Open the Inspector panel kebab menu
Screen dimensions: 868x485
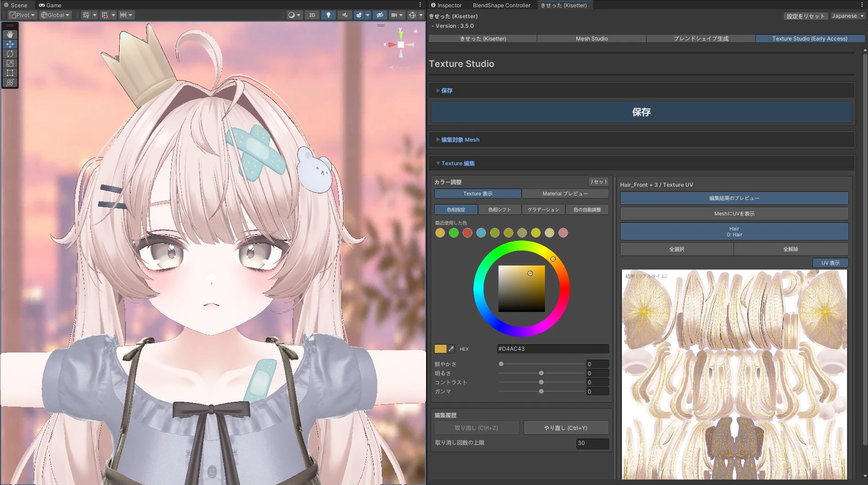click(x=862, y=5)
